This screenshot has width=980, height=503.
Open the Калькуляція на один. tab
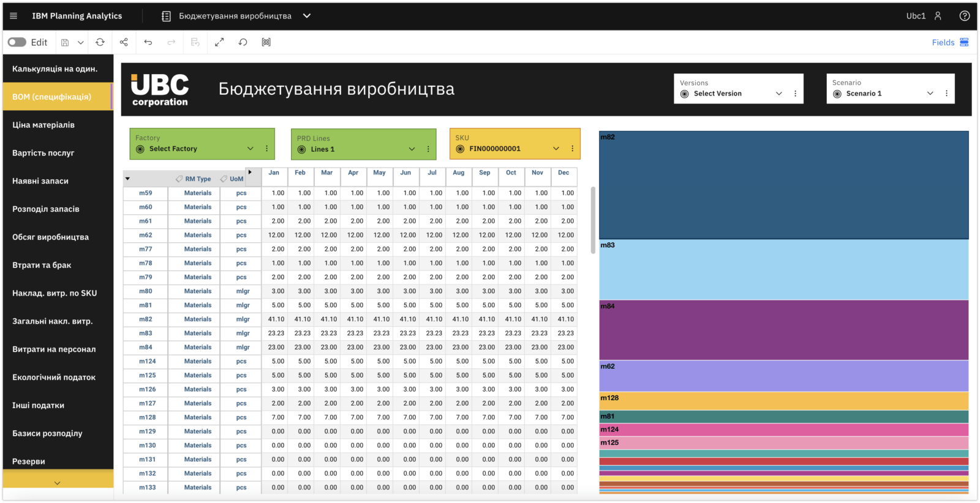(58, 69)
